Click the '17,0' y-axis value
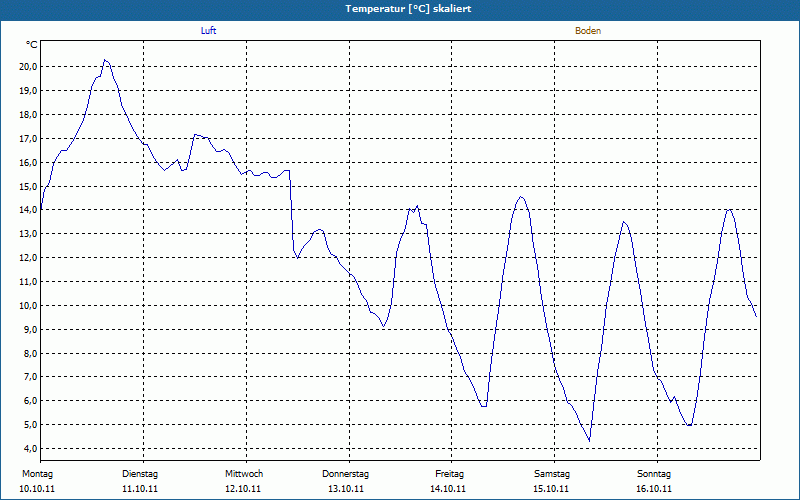800x500 pixels. click(28, 139)
